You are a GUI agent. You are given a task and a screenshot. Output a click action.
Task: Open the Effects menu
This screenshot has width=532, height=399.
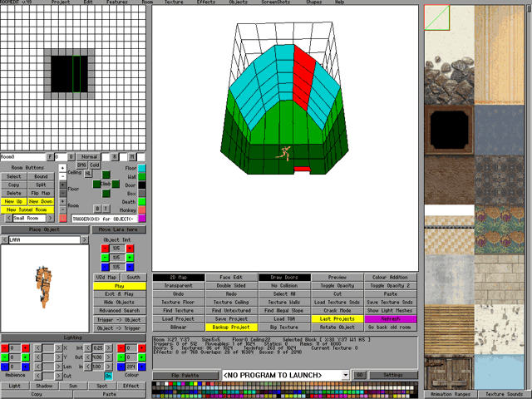point(206,2)
